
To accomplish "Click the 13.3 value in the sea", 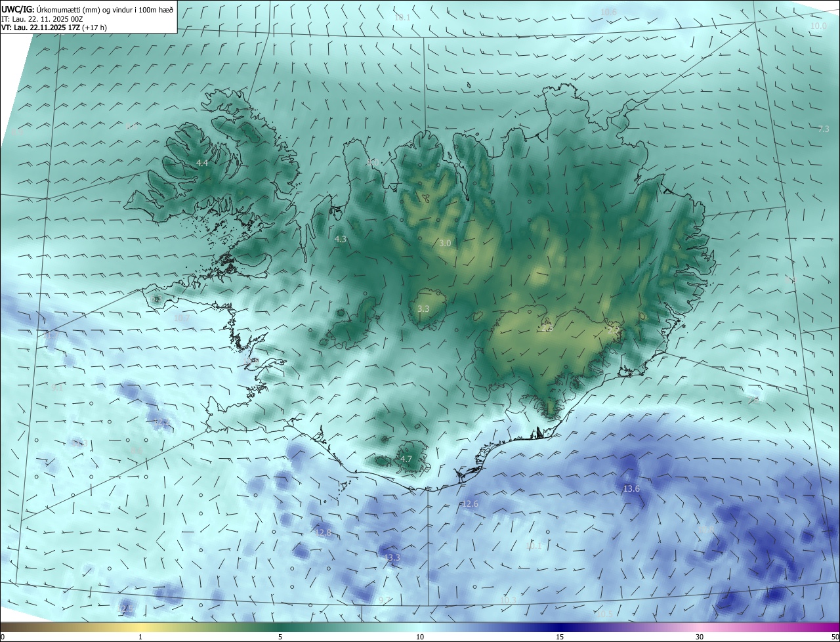I will (392, 558).
